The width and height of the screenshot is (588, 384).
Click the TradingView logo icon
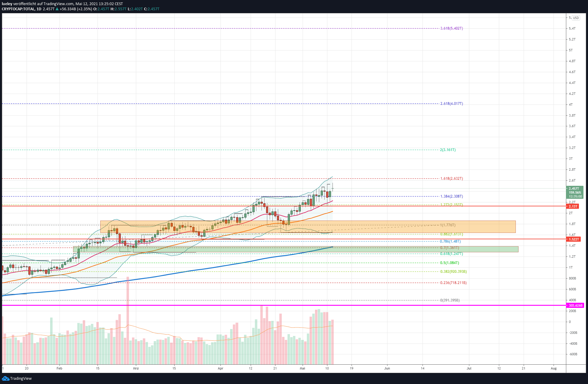(5, 378)
